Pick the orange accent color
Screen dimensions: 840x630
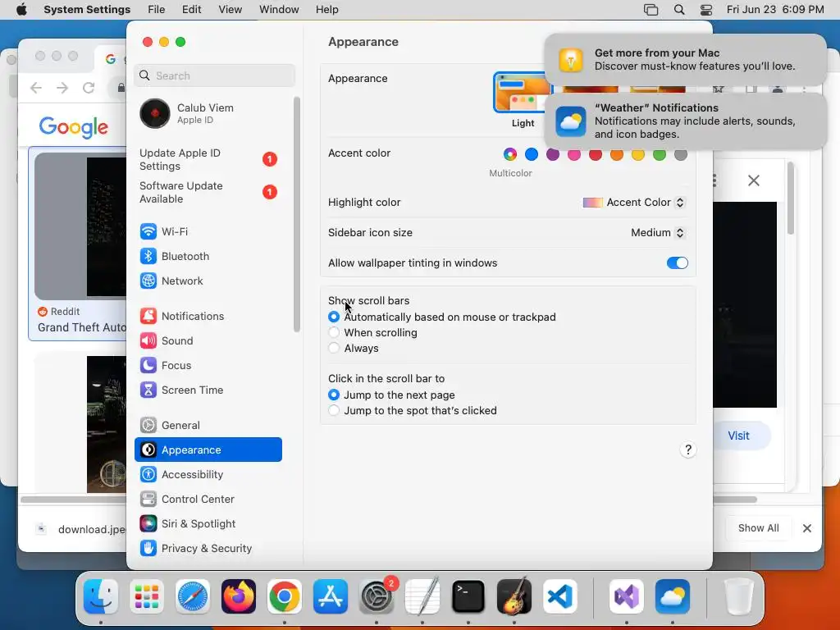[x=617, y=155]
